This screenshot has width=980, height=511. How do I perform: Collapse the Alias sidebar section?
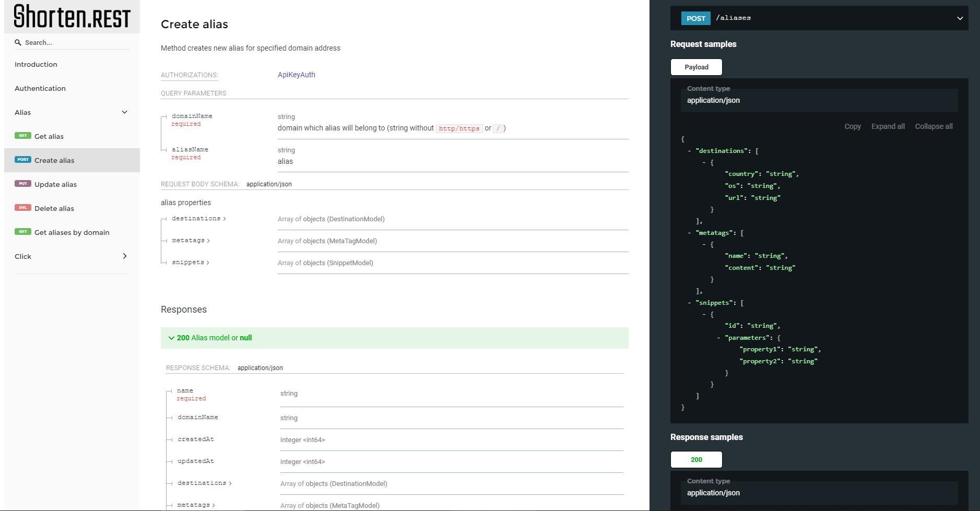tap(124, 112)
